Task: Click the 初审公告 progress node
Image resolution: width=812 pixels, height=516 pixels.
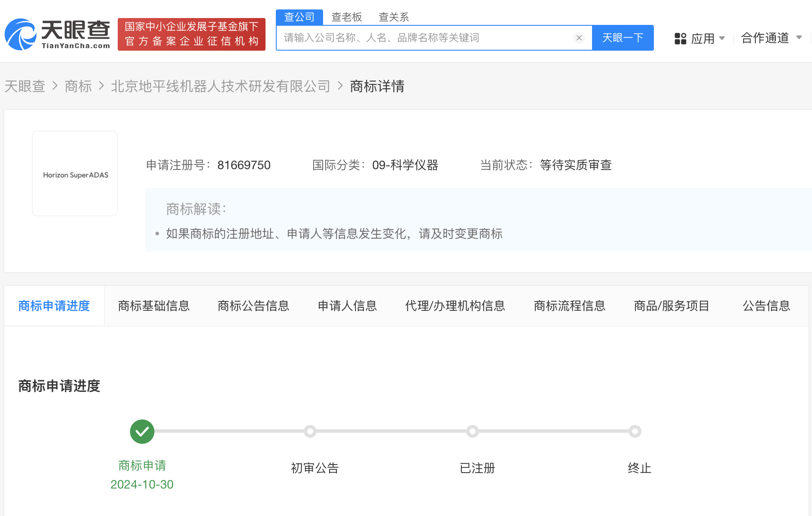Action: (310, 431)
